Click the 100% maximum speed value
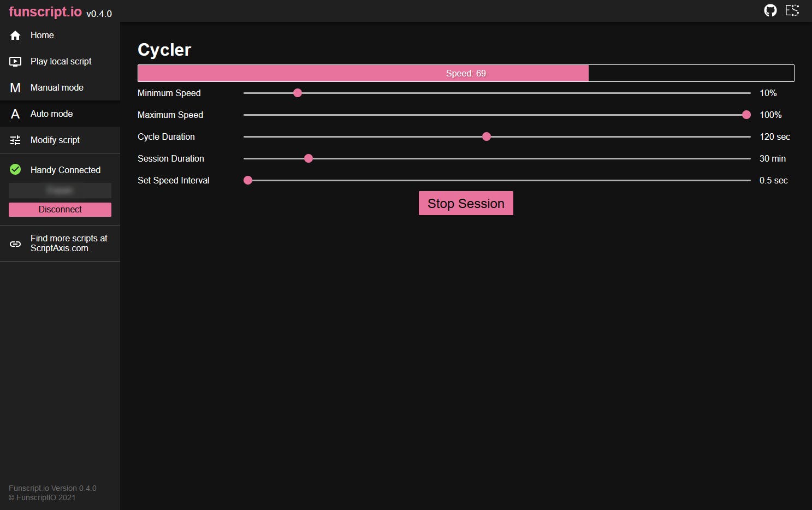Viewport: 812px width, 510px height. pos(770,115)
